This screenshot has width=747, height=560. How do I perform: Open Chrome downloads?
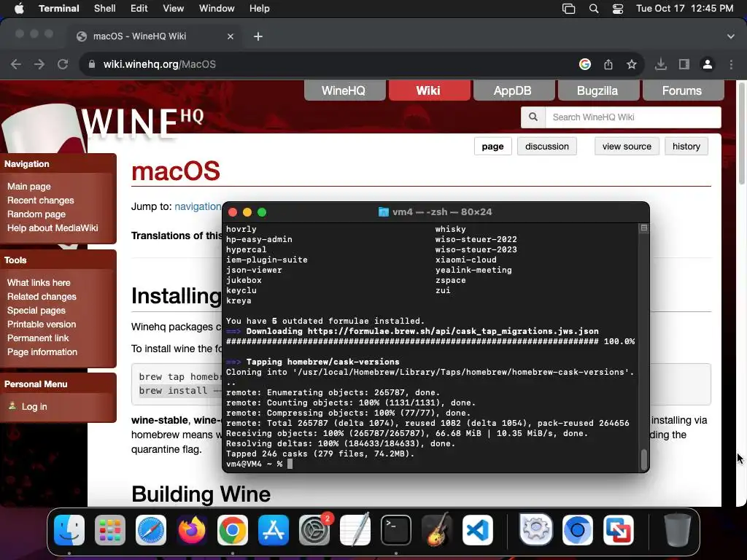661,64
